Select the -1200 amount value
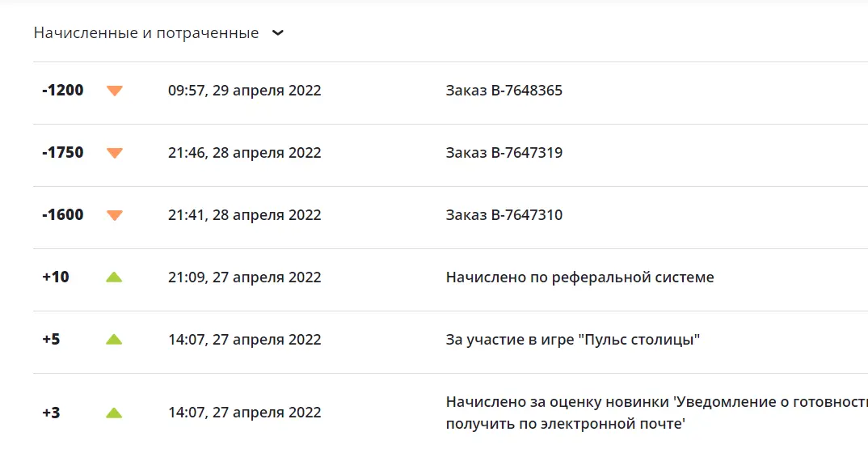The height and width of the screenshot is (453, 868). [x=62, y=91]
